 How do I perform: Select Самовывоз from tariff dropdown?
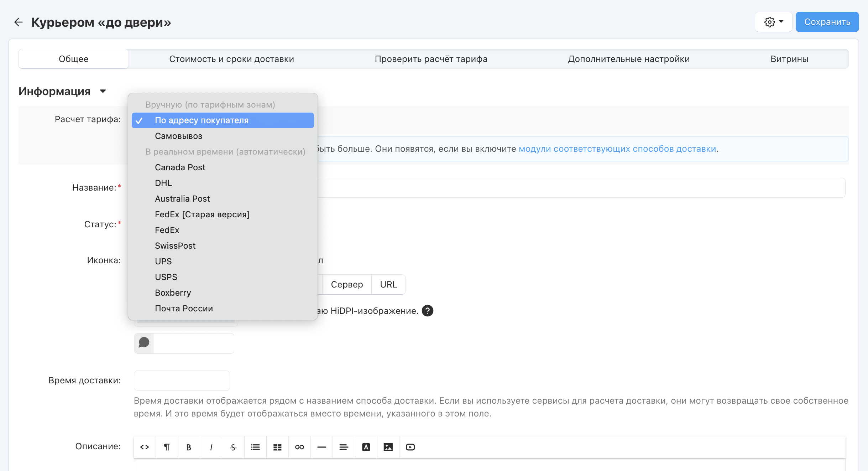[x=178, y=136]
